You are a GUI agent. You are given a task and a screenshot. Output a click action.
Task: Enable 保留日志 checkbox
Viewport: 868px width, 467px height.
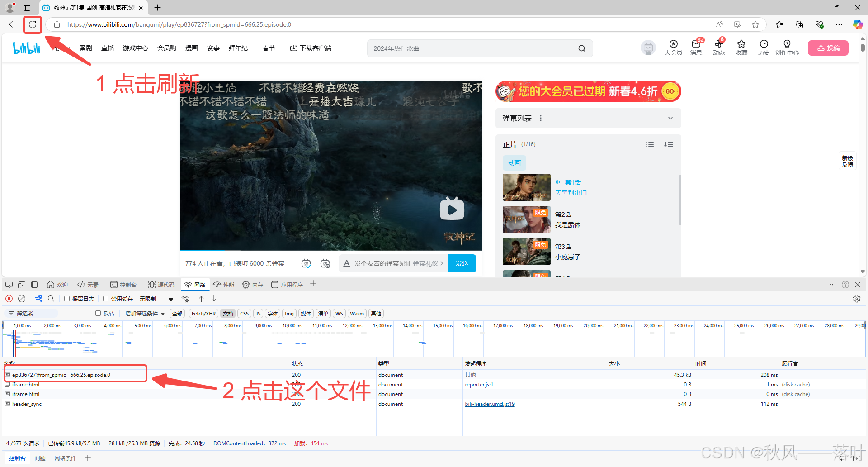(x=67, y=299)
